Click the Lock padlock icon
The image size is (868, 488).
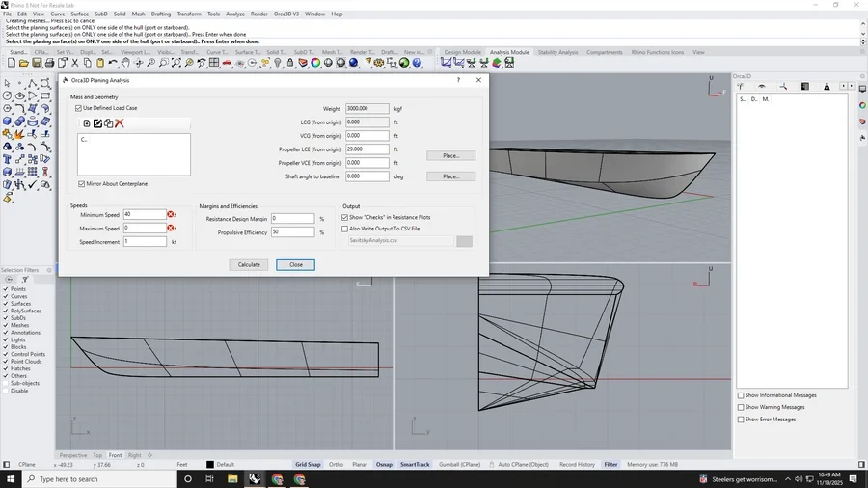point(290,63)
